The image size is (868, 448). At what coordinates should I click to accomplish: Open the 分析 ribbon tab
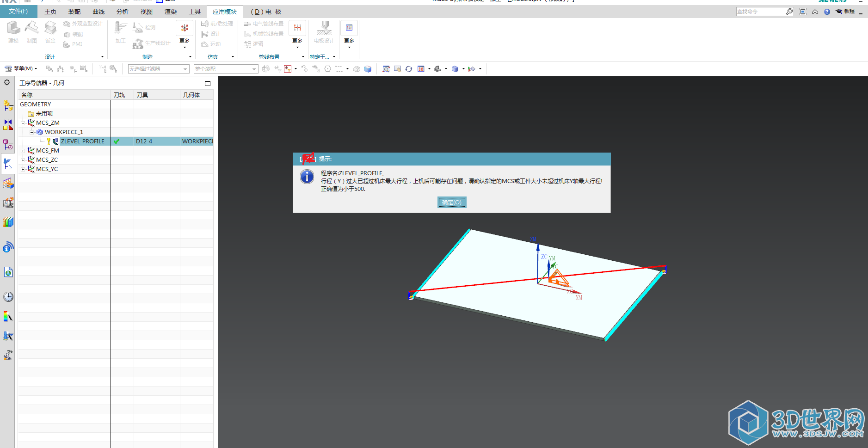pos(123,12)
